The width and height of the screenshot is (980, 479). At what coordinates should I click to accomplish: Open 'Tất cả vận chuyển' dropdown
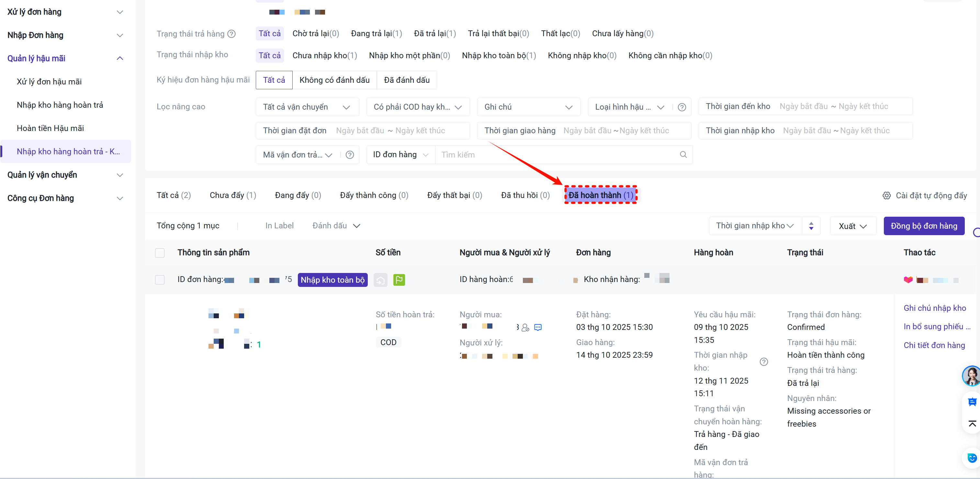click(x=307, y=107)
